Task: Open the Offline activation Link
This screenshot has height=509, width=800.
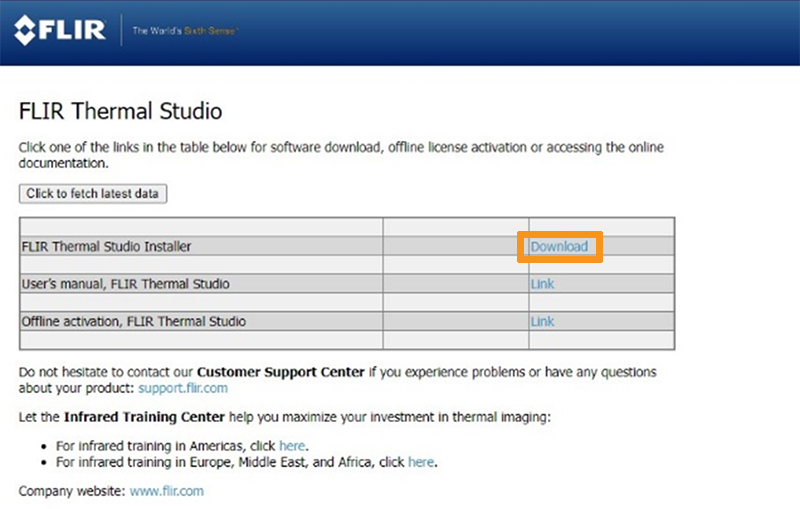Action: coord(542,321)
